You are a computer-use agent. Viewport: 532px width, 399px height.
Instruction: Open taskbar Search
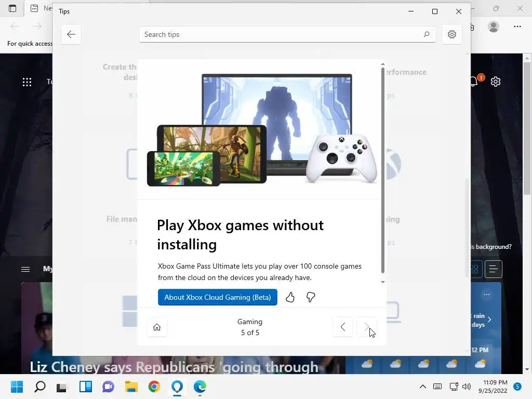[40, 387]
